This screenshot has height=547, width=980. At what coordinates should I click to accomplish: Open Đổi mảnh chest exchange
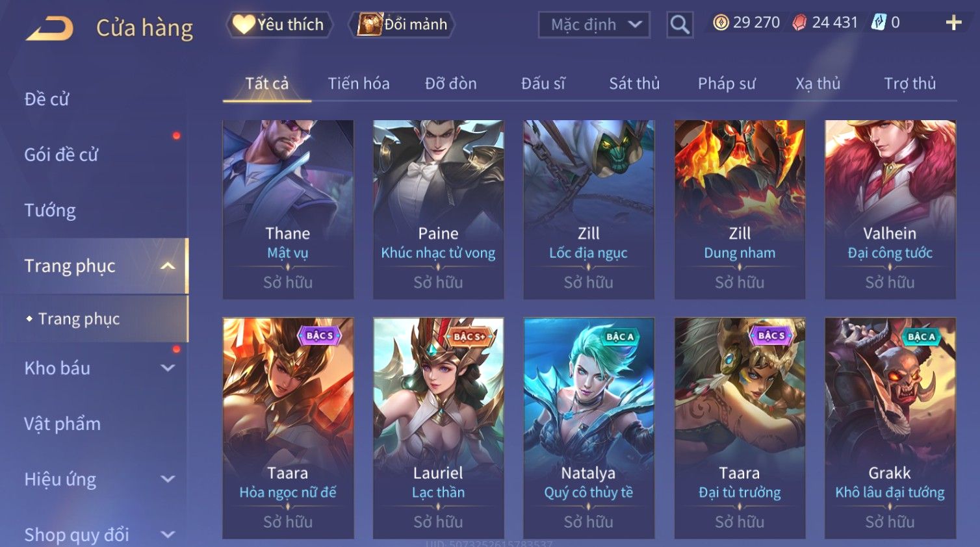pos(403,25)
